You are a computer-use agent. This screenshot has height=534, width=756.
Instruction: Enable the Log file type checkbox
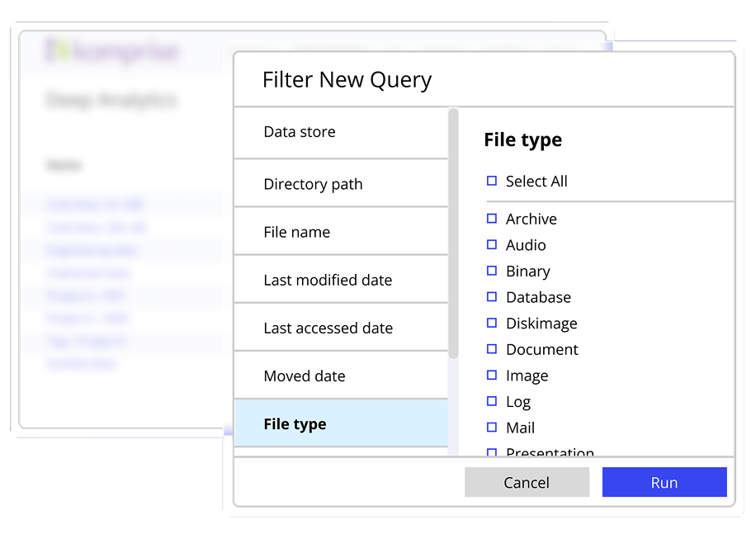[x=492, y=401]
